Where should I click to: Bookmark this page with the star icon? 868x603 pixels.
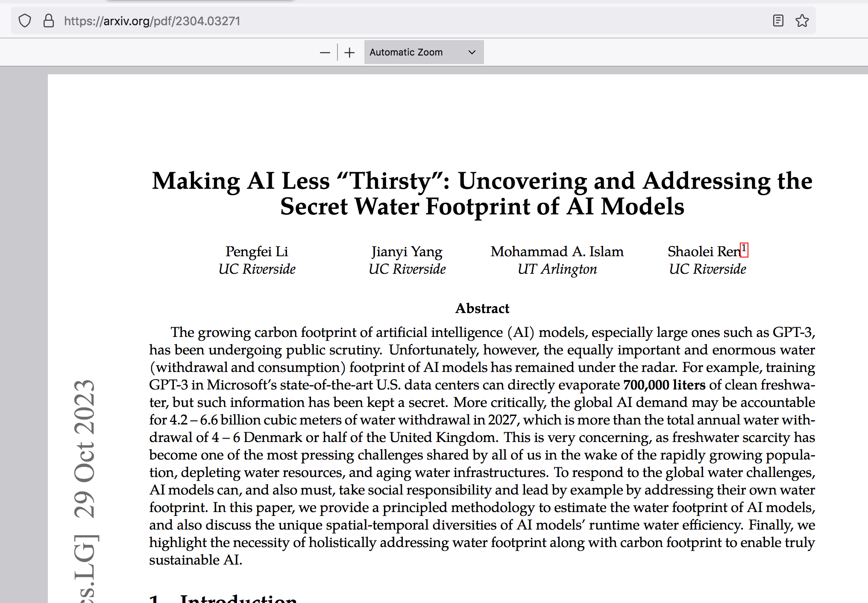click(x=802, y=20)
